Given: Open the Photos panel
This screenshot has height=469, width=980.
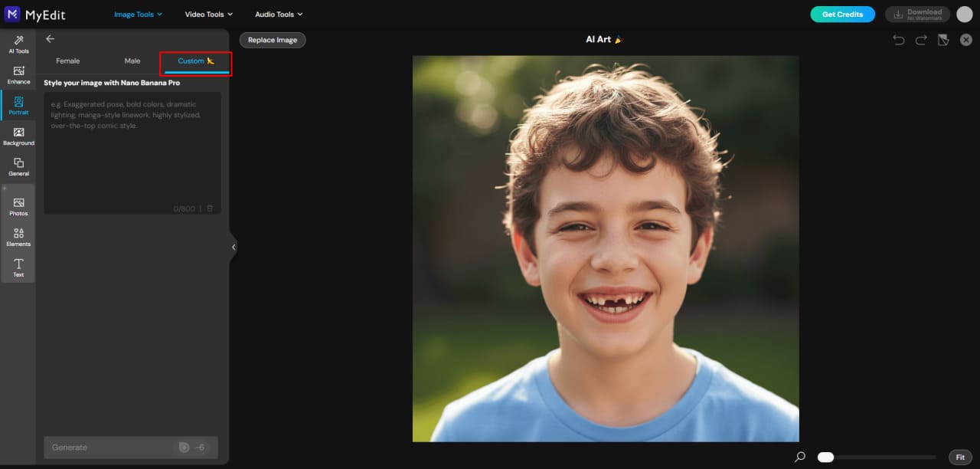Looking at the screenshot, I should 18,206.
